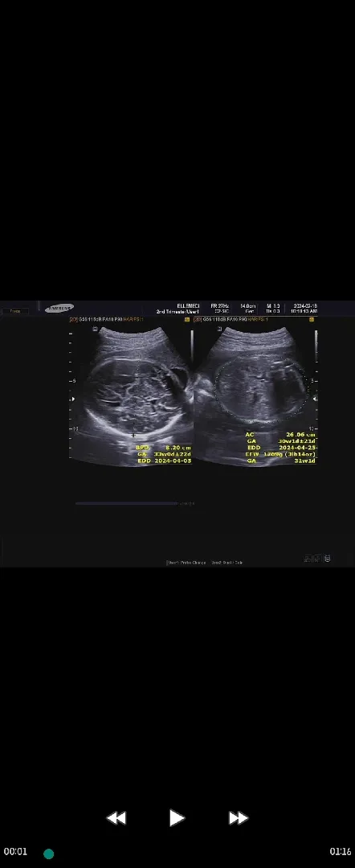Click the right image focus arrow marker
The image size is (355, 868).
click(x=315, y=399)
